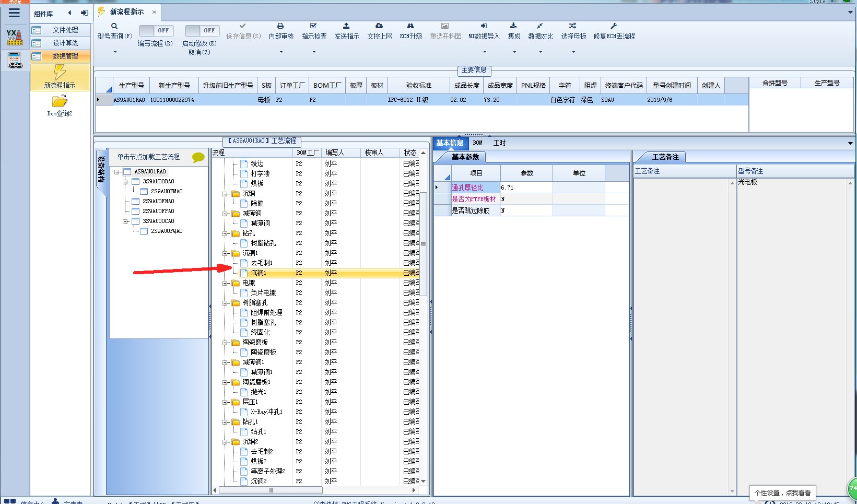
Task: Check box next to 3S9AU00CA0 node
Action: (136, 221)
